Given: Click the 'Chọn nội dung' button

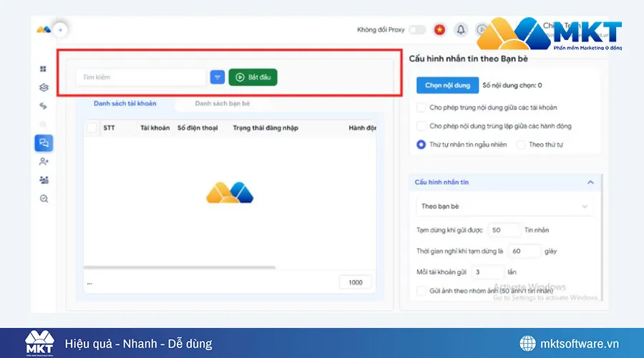Looking at the screenshot, I should pyautogui.click(x=447, y=85).
